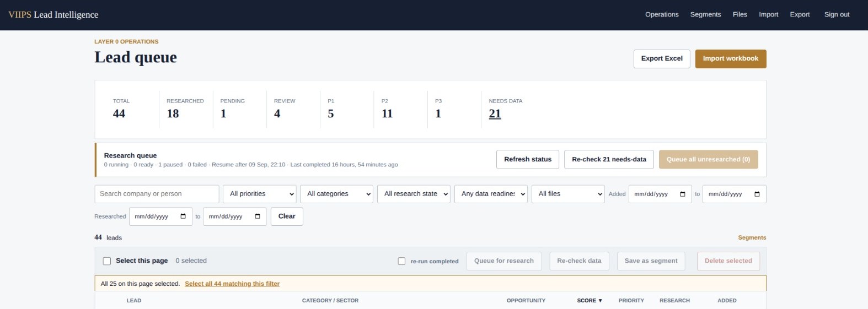Click the ADDED column header
Image resolution: width=868 pixels, height=309 pixels.
pyautogui.click(x=727, y=301)
